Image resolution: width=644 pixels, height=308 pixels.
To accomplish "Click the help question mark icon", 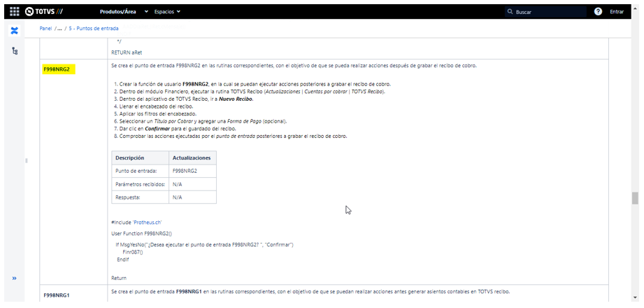I will coord(598,11).
